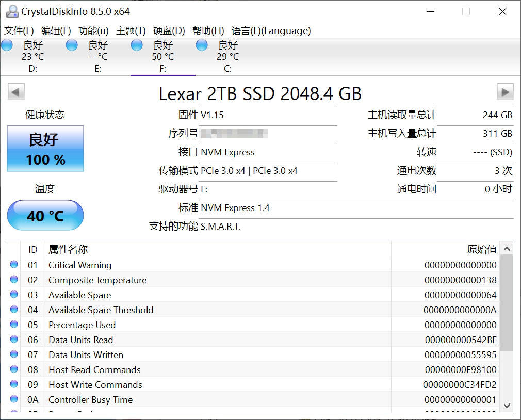
Task: Open the 语言(Language) menu
Action: [x=270, y=31]
